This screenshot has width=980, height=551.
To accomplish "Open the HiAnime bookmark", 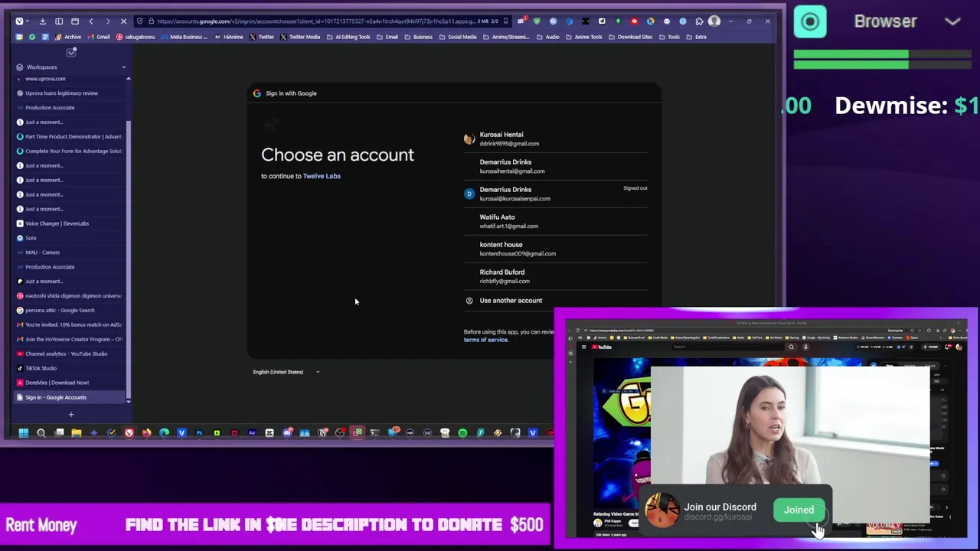I will click(x=229, y=37).
